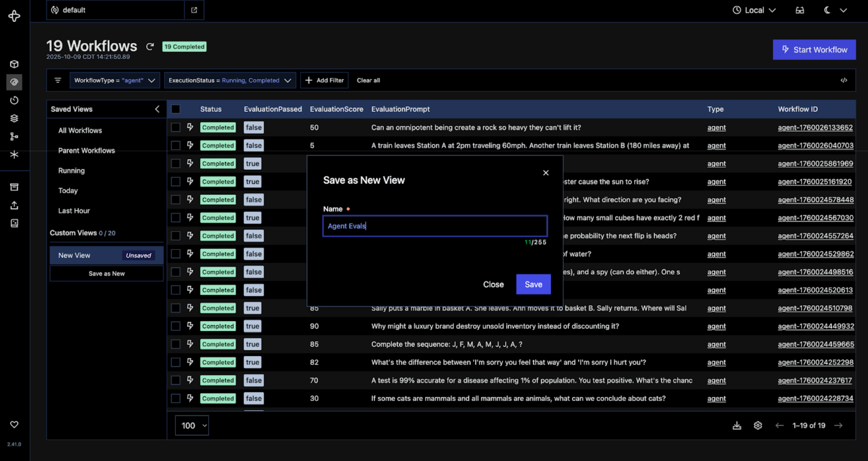Select the Parent Workflows saved view
Screen dimensions: 868x461
(87, 151)
